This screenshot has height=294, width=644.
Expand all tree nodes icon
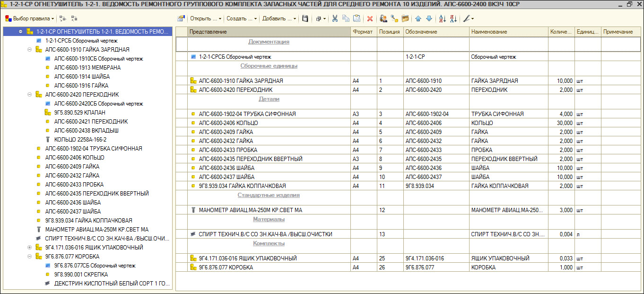(63, 19)
